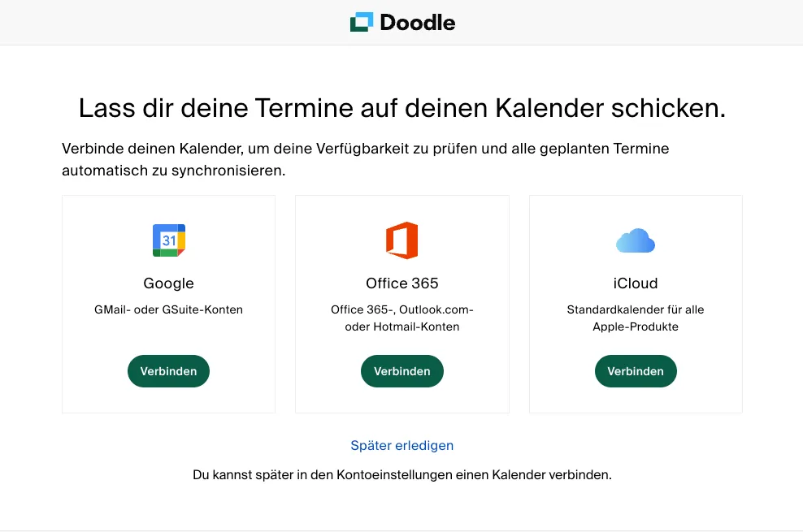
Task: Click the main headline about Termine
Action: [x=401, y=109]
